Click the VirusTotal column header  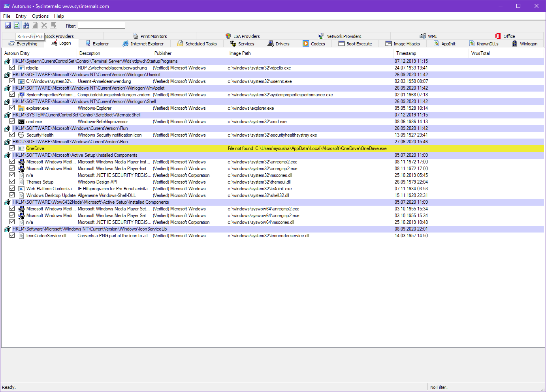coord(506,53)
